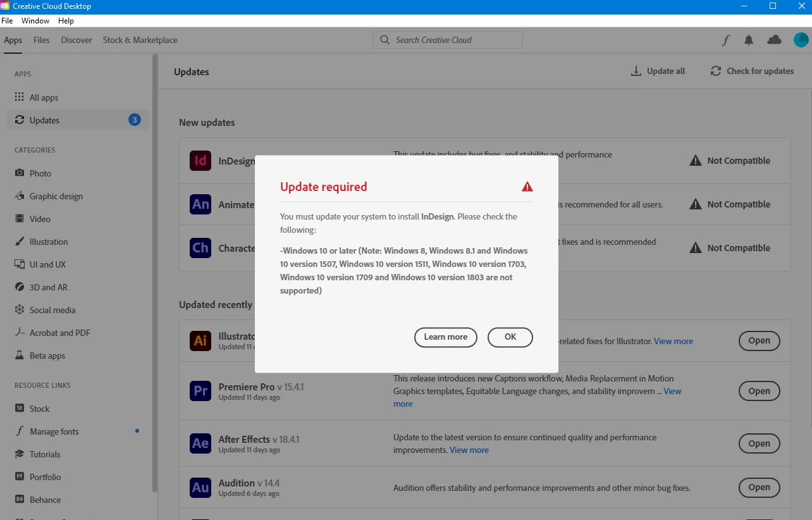Screen dimensions: 812x520
Task: Click warning icon beside Animate Not Compatible
Action: (x=696, y=204)
